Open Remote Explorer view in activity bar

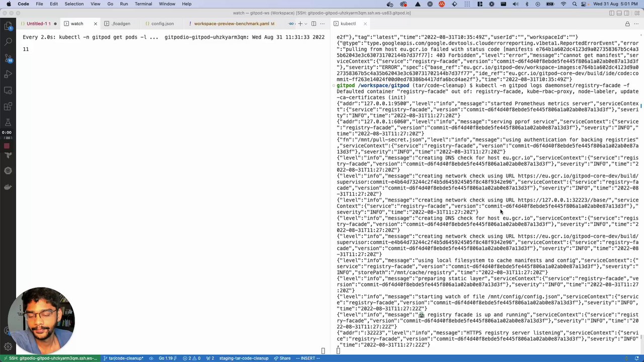8,90
